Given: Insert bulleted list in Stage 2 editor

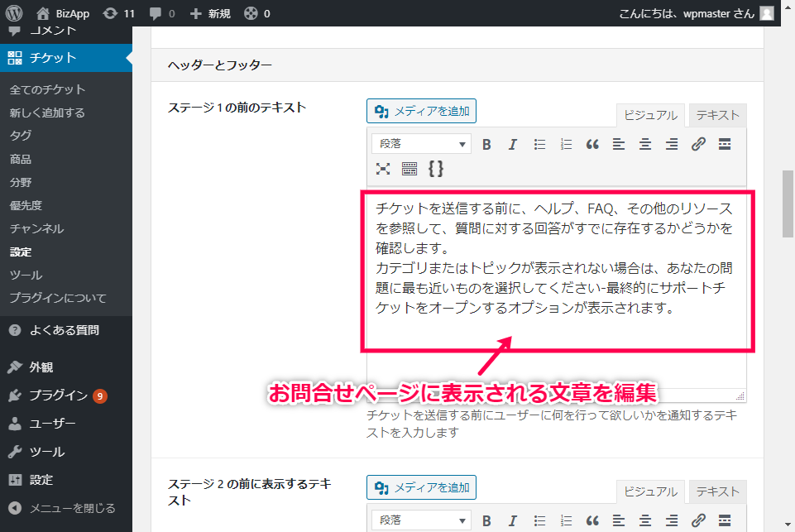Looking at the screenshot, I should tap(539, 521).
